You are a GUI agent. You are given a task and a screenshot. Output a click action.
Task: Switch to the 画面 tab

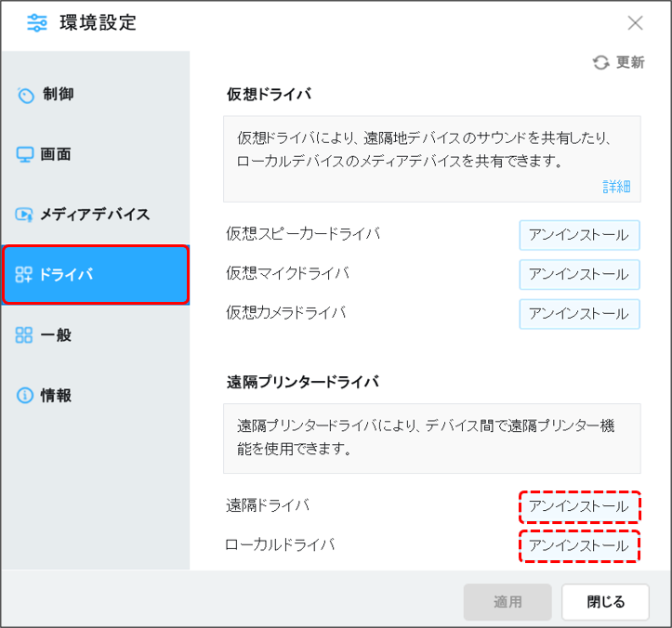[95, 154]
